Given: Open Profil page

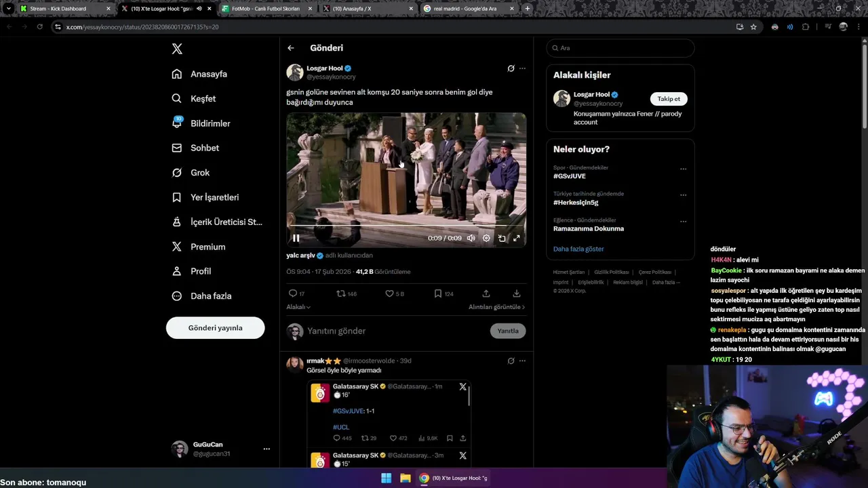Looking at the screenshot, I should click(191, 271).
